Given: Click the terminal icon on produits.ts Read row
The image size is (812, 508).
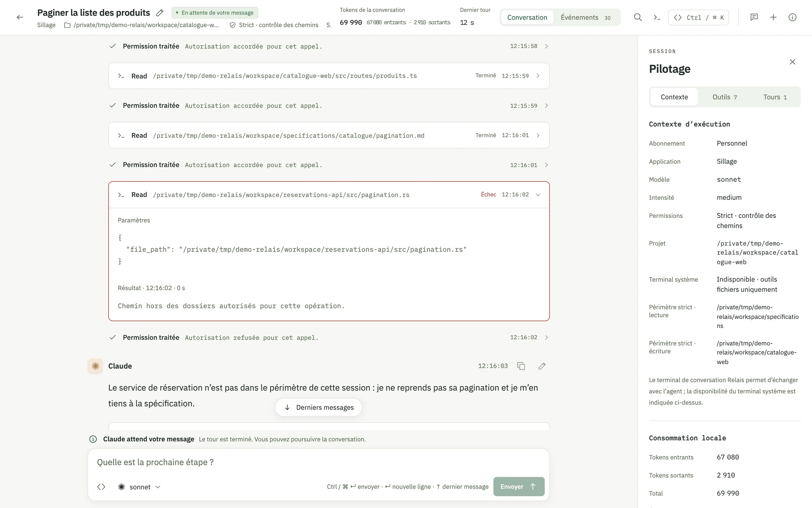Looking at the screenshot, I should click(121, 76).
